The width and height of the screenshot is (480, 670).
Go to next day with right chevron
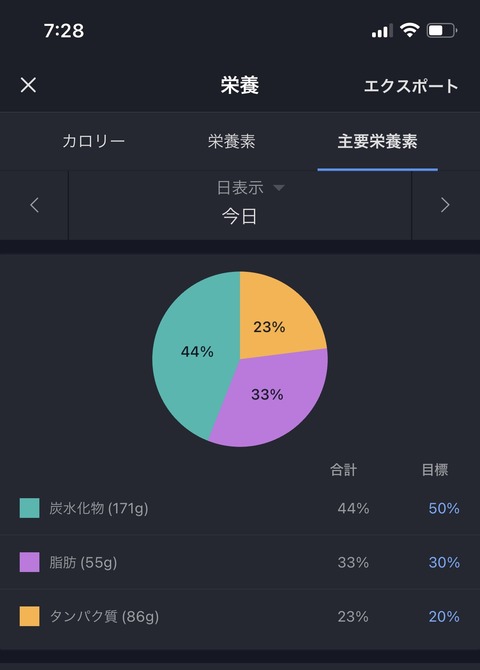(x=445, y=205)
